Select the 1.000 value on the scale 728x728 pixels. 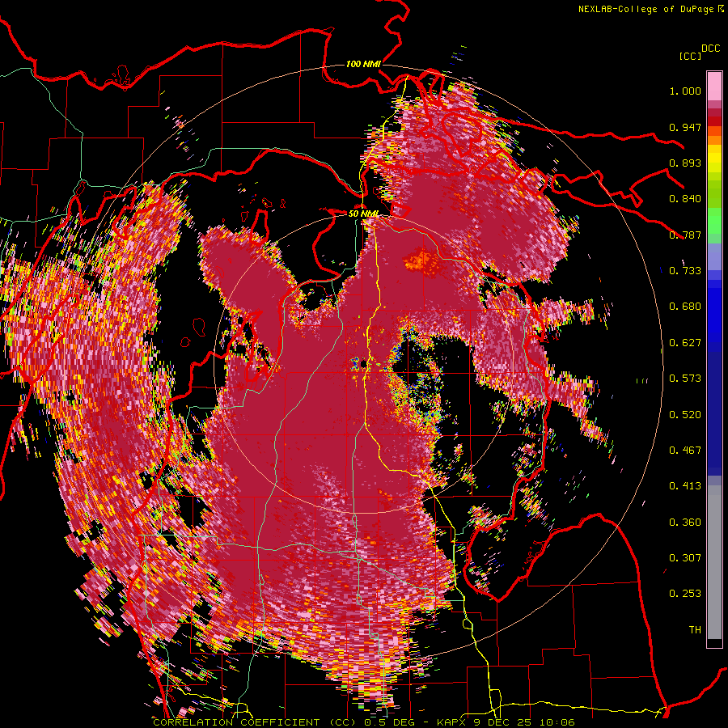coord(685,91)
